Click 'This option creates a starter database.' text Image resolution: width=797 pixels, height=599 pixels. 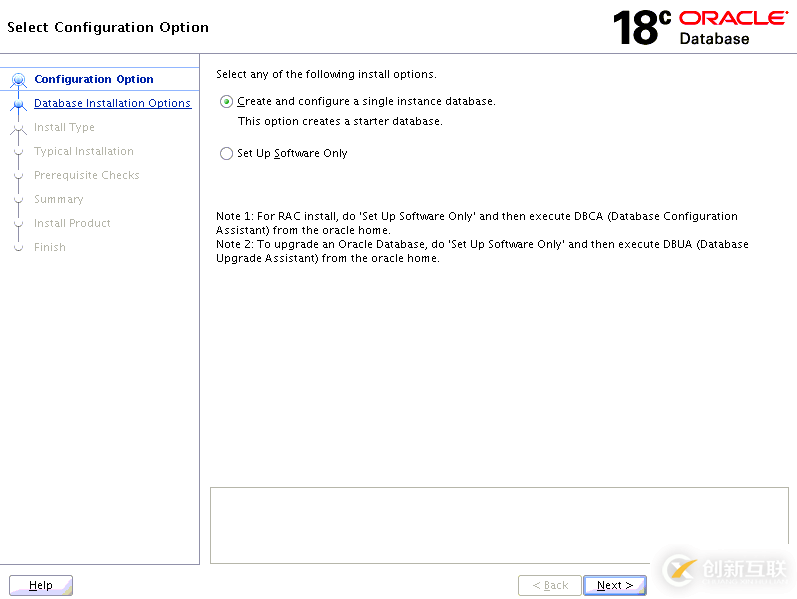(340, 122)
